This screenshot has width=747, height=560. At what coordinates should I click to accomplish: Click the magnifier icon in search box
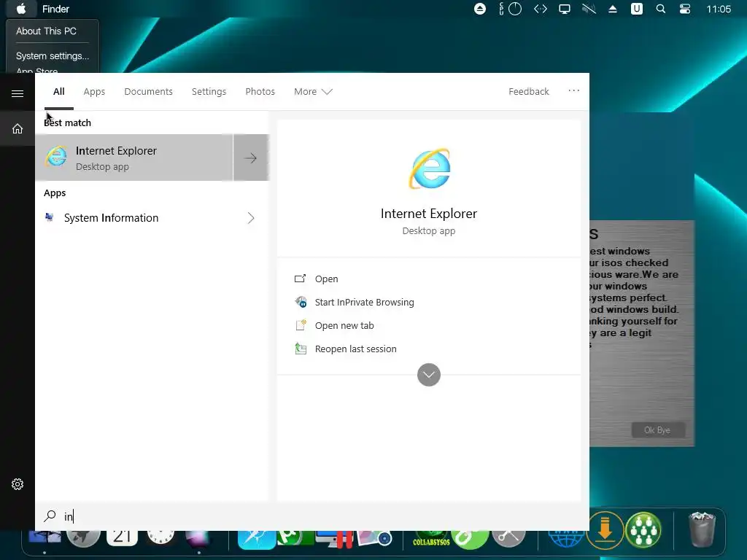(50, 516)
